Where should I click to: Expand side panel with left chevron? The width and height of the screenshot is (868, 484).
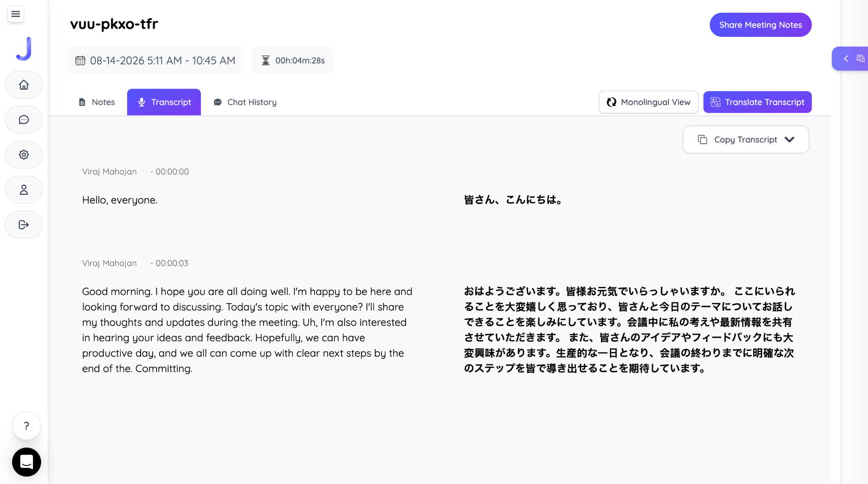pyautogui.click(x=846, y=58)
